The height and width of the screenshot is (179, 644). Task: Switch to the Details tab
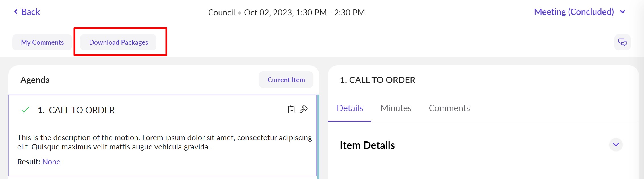(350, 108)
